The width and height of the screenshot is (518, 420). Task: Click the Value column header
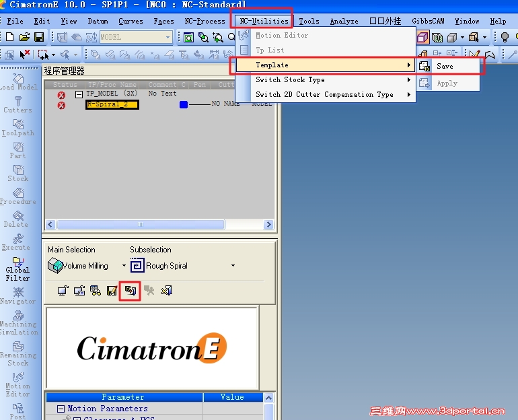[233, 397]
